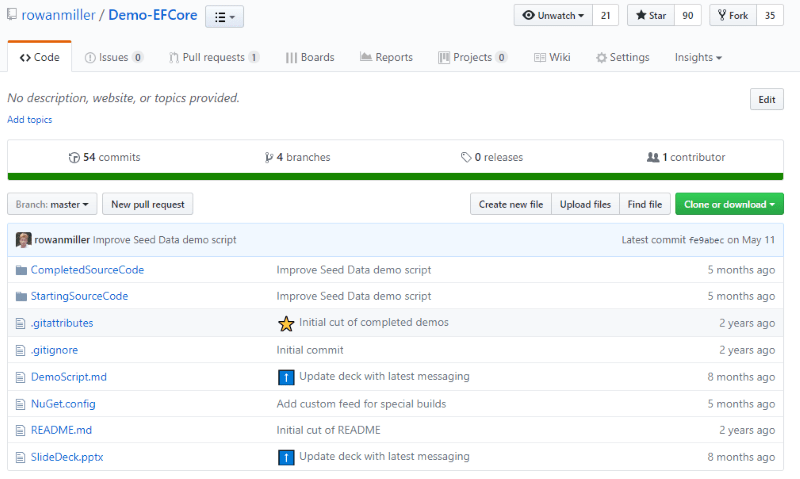Open the Clone or download dropdown
This screenshot has width=800, height=479.
(x=729, y=204)
